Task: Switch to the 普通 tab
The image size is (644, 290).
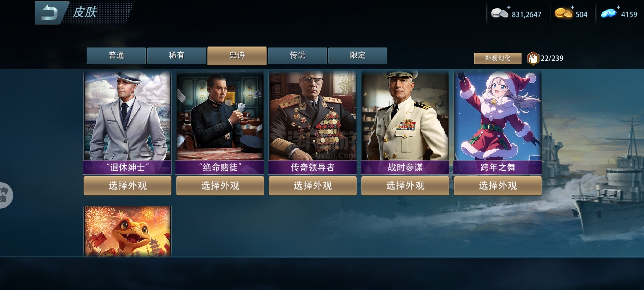Action: (x=116, y=56)
